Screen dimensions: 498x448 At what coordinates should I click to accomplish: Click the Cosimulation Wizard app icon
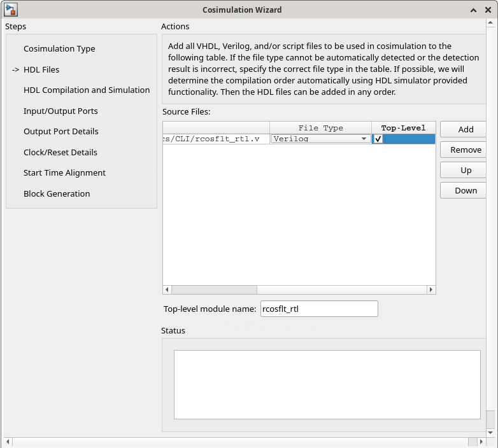(x=11, y=10)
